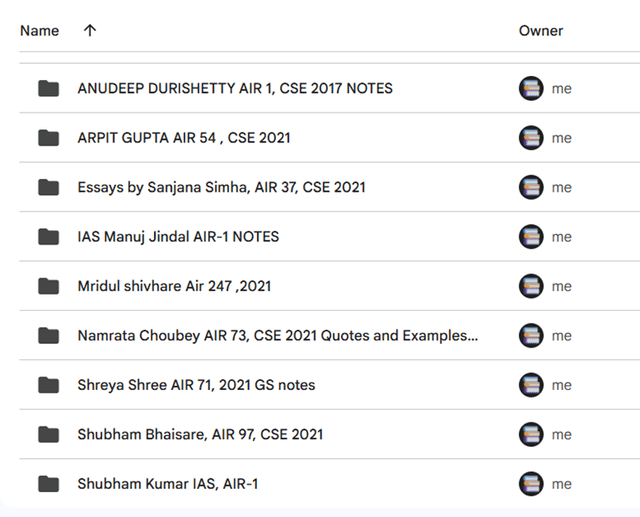
Task: Click owner "me" label for Essays row
Action: 562,187
